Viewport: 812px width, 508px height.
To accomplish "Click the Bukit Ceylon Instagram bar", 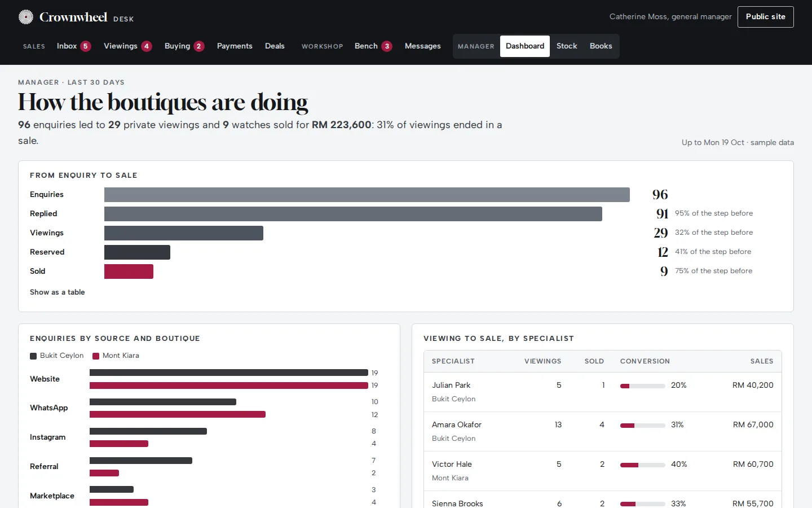I will (x=148, y=431).
